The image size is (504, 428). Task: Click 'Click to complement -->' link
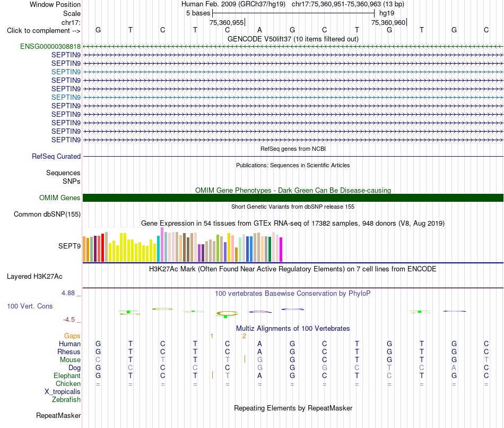click(x=44, y=31)
